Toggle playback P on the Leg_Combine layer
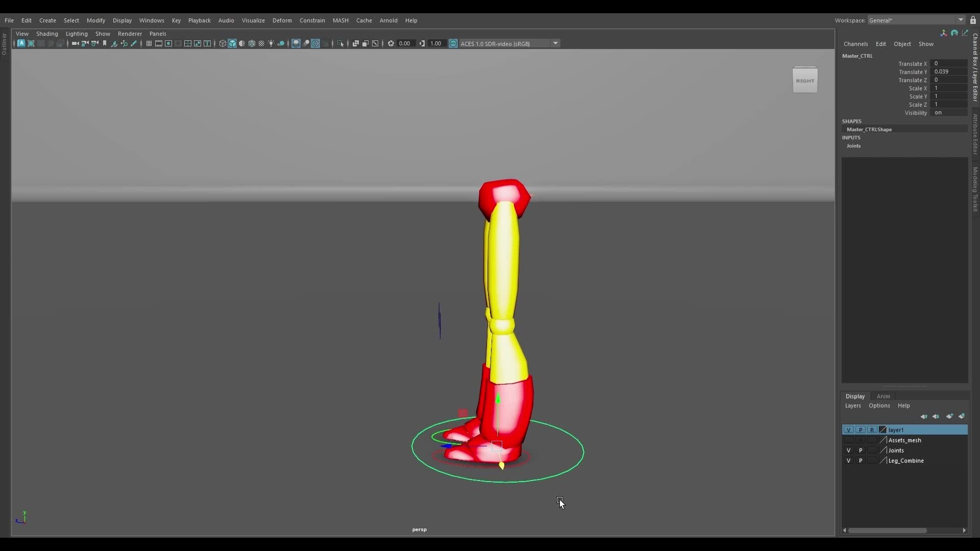The height and width of the screenshot is (551, 980). 861,461
